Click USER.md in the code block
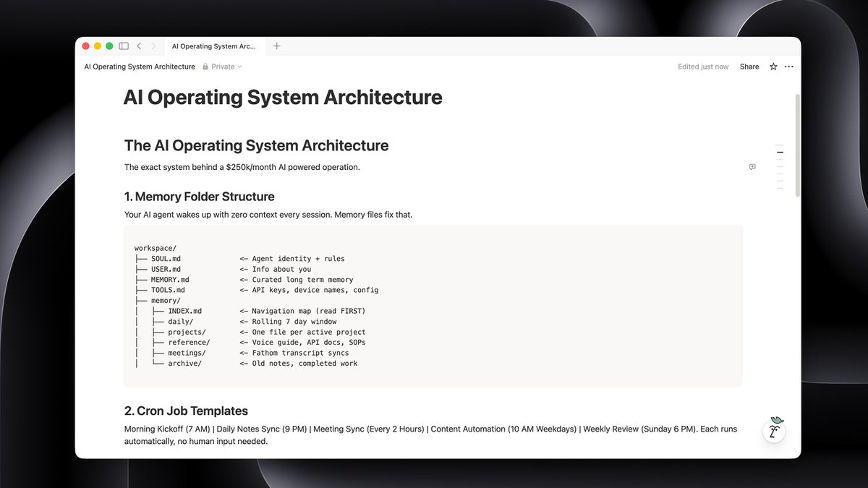 point(166,270)
